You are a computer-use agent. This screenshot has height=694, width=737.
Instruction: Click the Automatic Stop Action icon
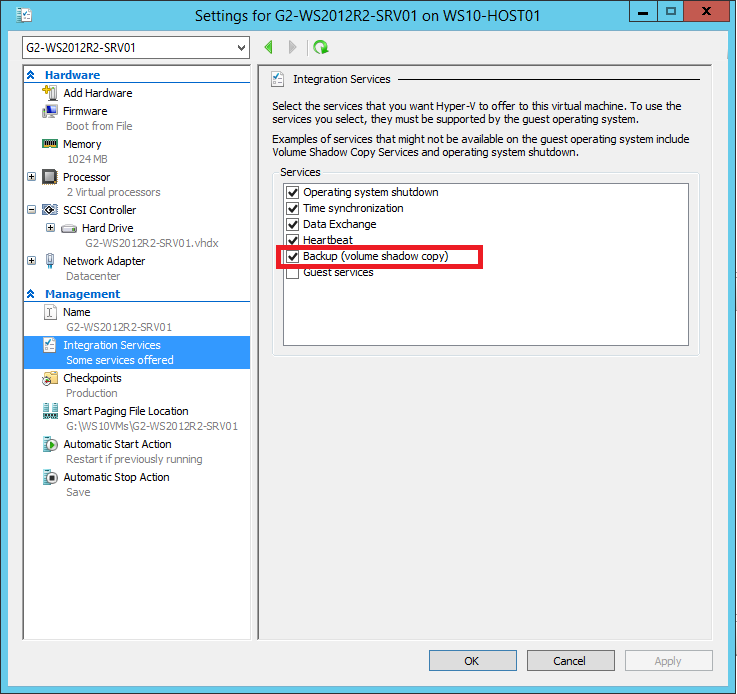tap(50, 477)
